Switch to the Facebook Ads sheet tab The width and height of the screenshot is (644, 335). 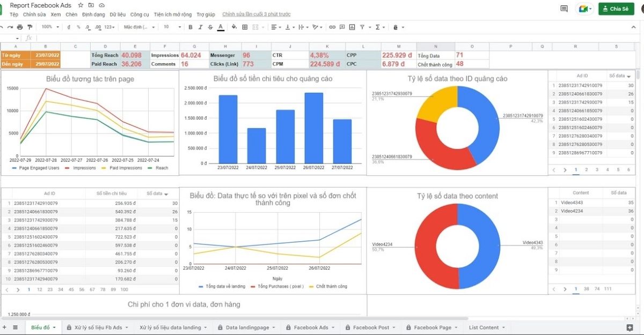click(x=311, y=327)
